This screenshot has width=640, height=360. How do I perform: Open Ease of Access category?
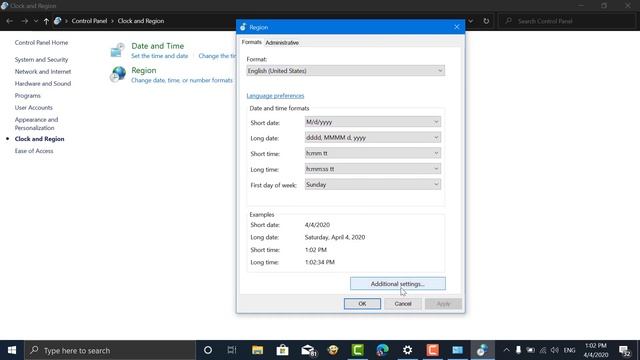34,151
